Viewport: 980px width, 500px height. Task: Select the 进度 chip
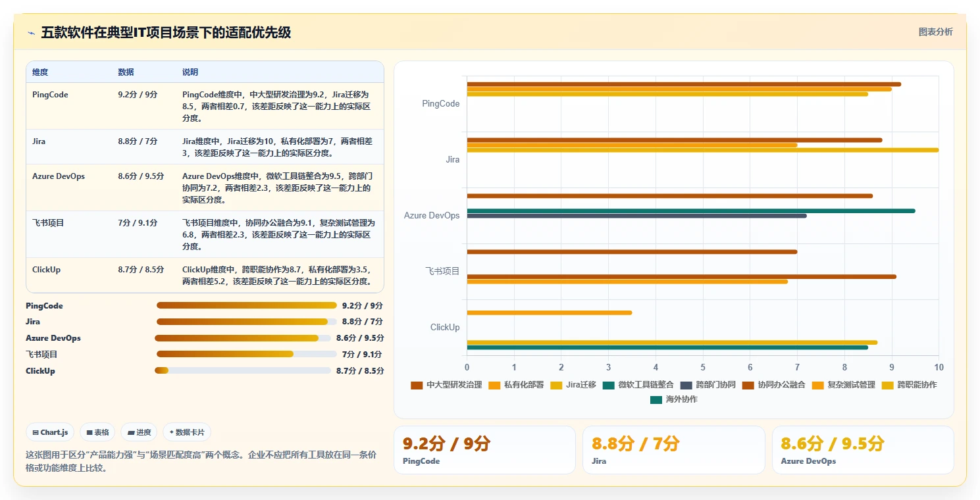point(139,432)
